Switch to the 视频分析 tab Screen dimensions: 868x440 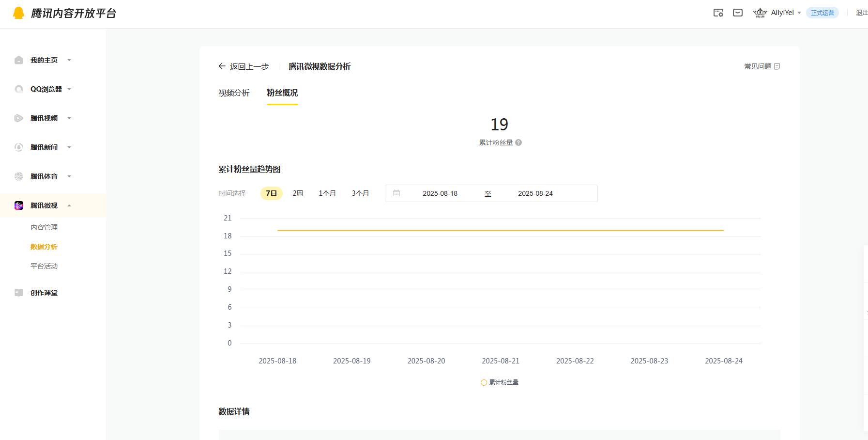click(234, 93)
